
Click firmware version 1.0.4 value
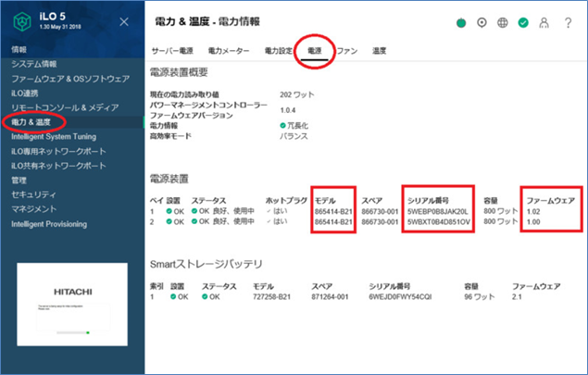[288, 110]
